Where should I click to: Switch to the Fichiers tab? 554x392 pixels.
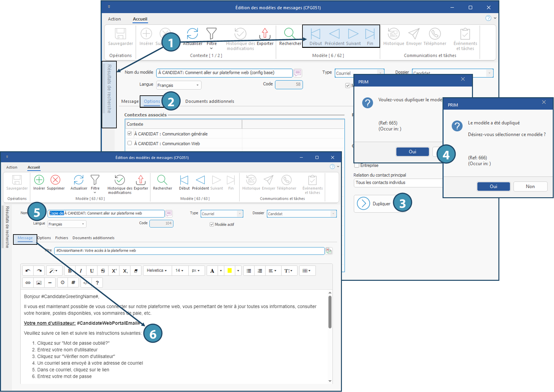click(x=61, y=238)
